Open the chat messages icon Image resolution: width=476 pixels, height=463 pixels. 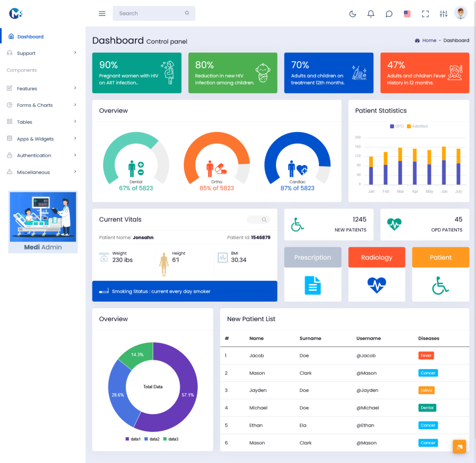click(389, 14)
